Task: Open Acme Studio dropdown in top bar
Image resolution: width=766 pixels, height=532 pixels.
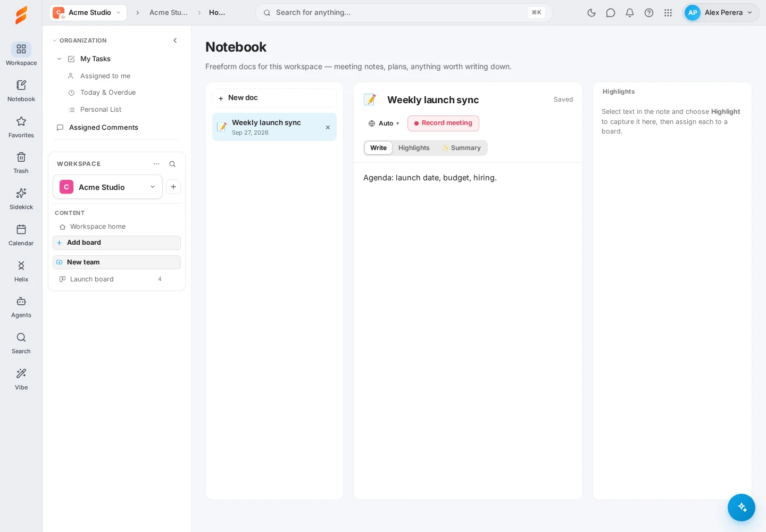Action: click(88, 13)
